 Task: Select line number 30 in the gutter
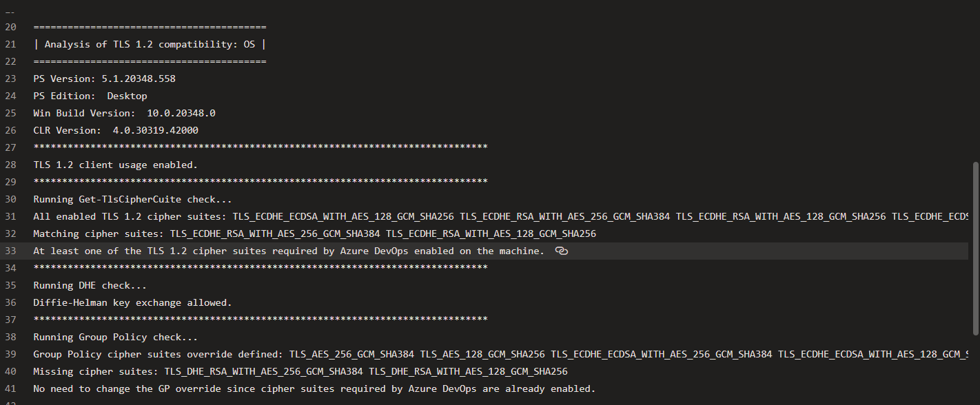point(10,200)
